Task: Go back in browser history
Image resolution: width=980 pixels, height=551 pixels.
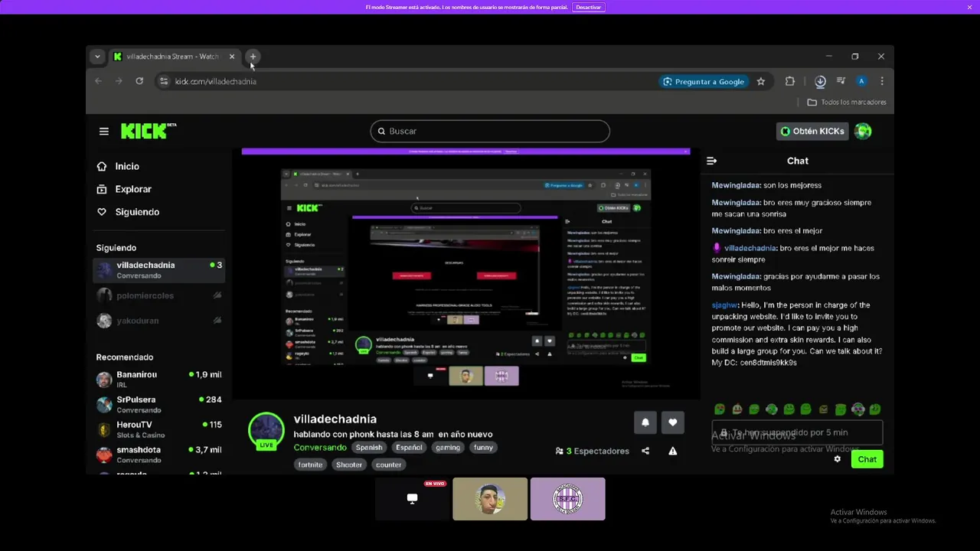Action: [x=98, y=81]
